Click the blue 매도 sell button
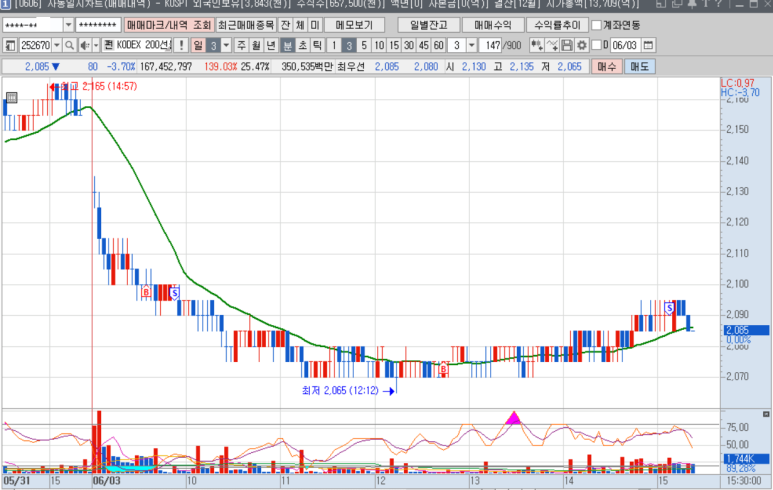773x490 pixels. tap(639, 66)
